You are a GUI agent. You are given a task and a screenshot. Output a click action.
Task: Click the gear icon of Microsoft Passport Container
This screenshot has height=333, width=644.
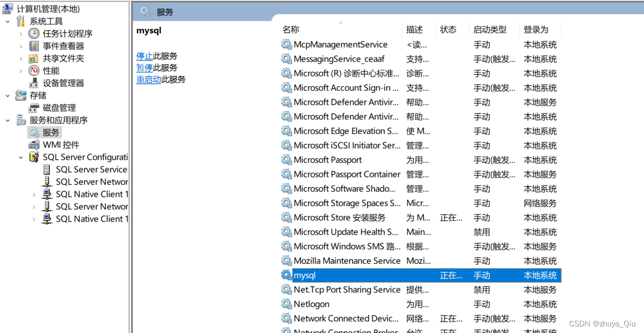pyautogui.click(x=286, y=174)
